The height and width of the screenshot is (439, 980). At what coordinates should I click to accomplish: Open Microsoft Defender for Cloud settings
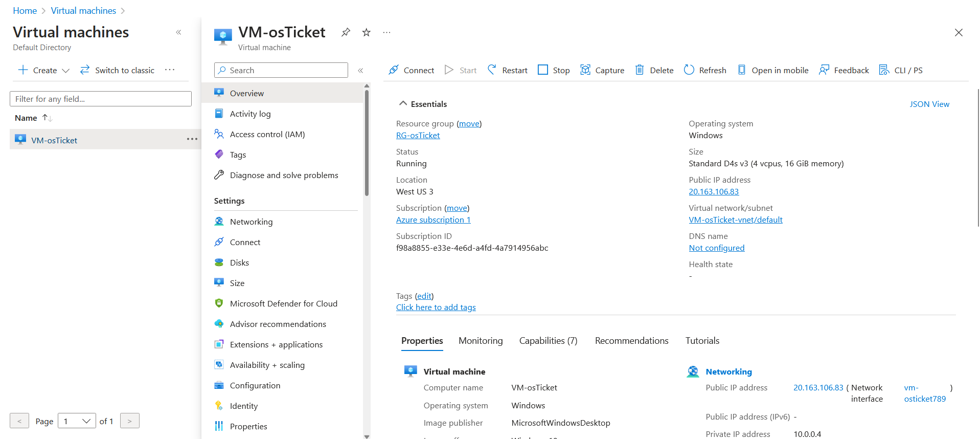pyautogui.click(x=283, y=303)
